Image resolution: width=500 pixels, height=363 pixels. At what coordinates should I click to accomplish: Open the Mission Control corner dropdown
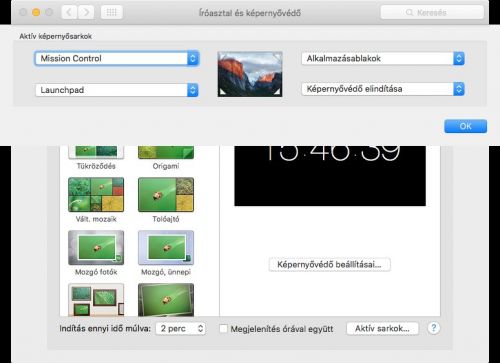click(x=117, y=58)
